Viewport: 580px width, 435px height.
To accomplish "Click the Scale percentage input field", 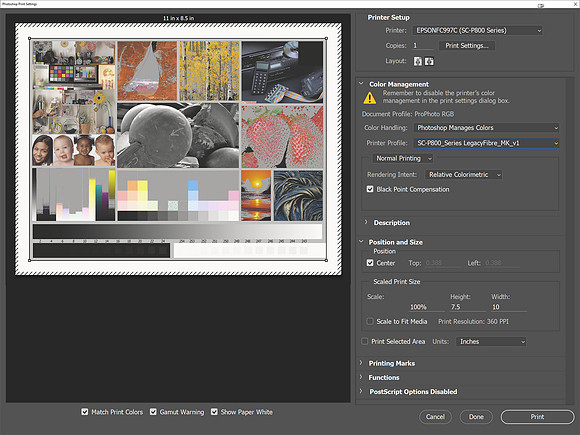I will [426, 307].
